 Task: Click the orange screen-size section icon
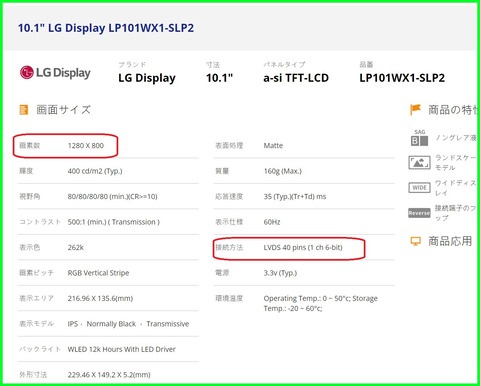[x=24, y=109]
